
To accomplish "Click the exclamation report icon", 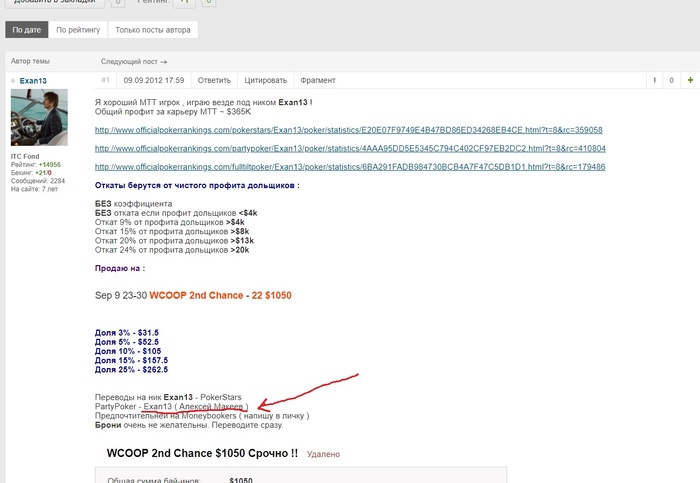I will point(654,80).
